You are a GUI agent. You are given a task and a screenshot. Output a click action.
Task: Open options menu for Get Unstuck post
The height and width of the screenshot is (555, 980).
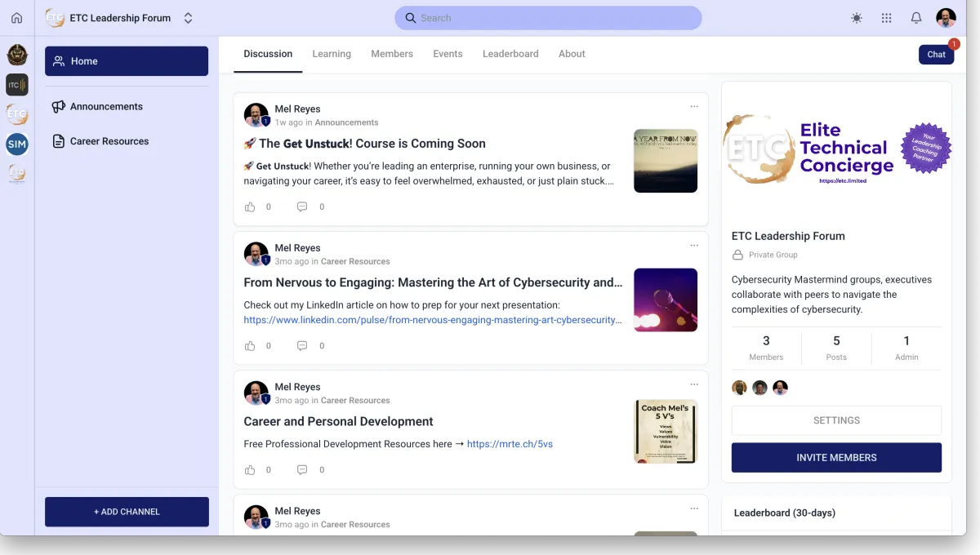[x=694, y=106]
